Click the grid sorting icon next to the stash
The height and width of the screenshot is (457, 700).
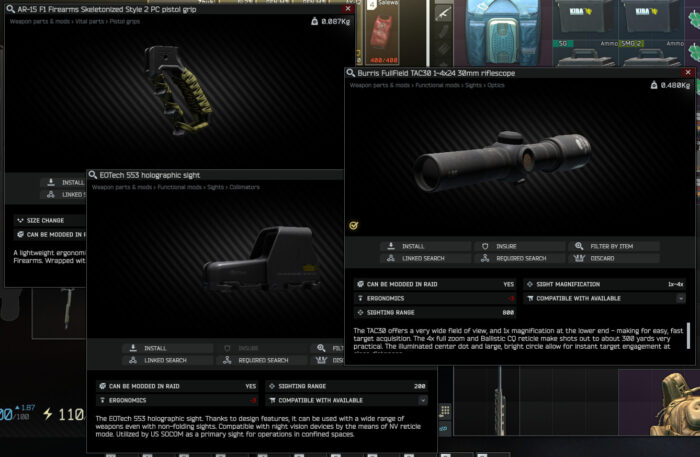(x=445, y=410)
